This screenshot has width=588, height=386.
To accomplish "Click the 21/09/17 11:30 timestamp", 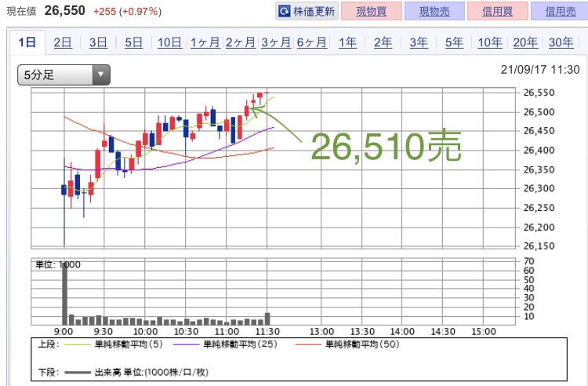I will [540, 69].
